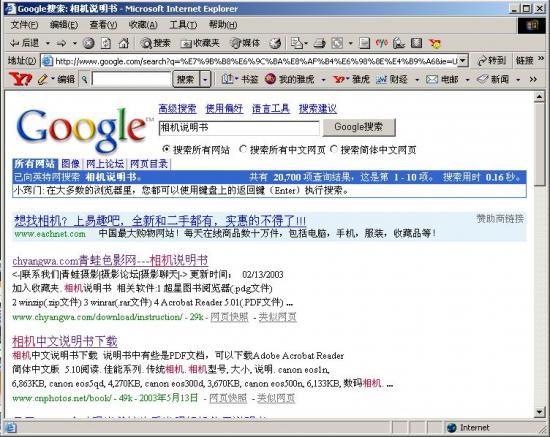The width and height of the screenshot is (550, 437).
Task: Select 搜索所有中文网页 radio button
Action: click(243, 149)
